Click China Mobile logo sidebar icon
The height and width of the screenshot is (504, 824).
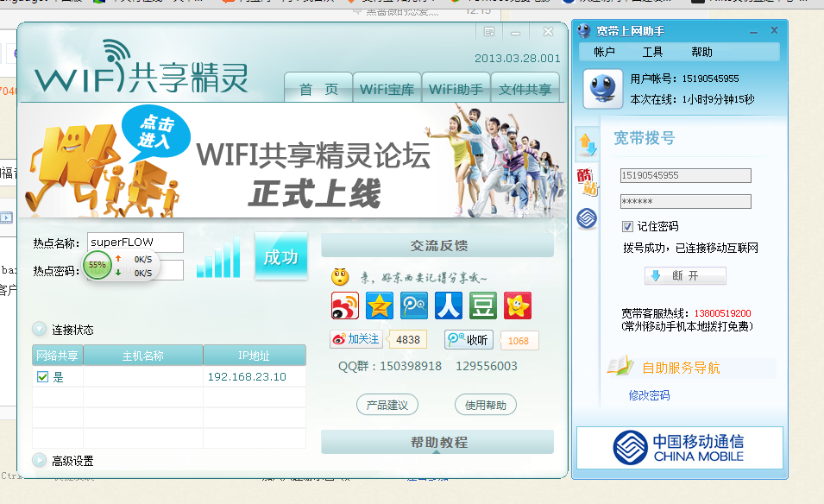(587, 218)
